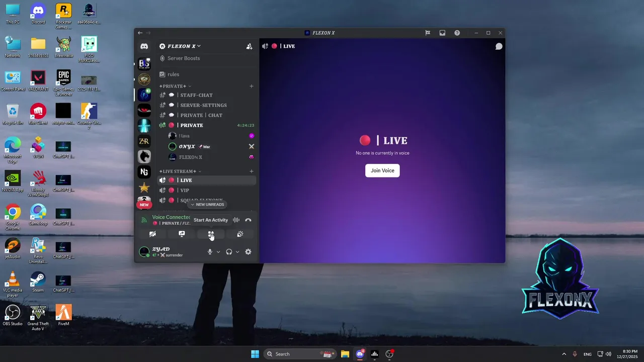This screenshot has height=362, width=644.
Task: Select the Brawlhalla desktop shortcut
Action: pos(63,47)
